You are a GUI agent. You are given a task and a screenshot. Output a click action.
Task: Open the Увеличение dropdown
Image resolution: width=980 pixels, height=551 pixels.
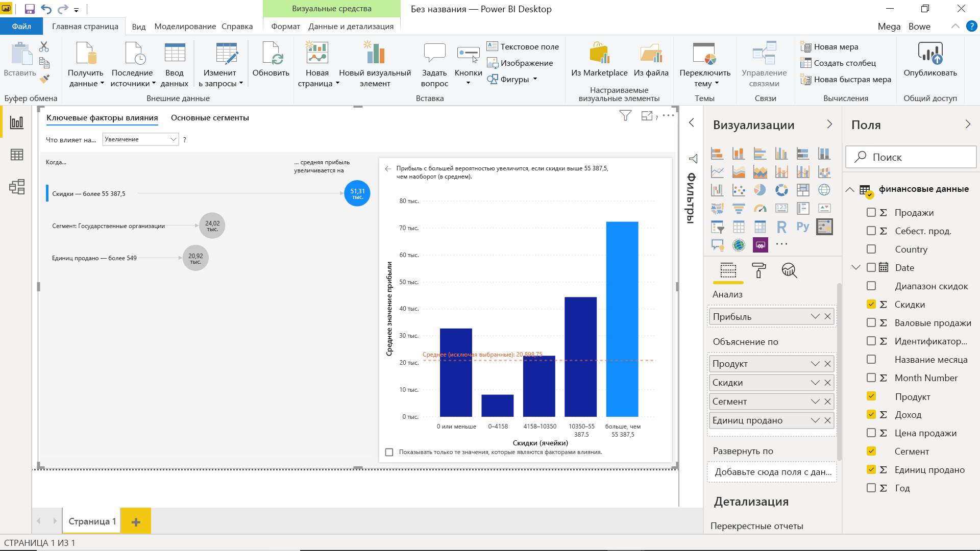[140, 139]
